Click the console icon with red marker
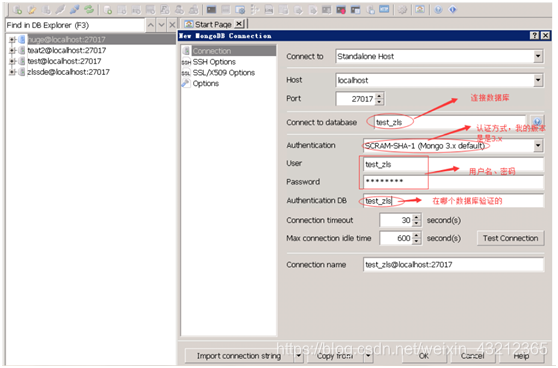Viewport: 558px width, 368px height. point(341,10)
